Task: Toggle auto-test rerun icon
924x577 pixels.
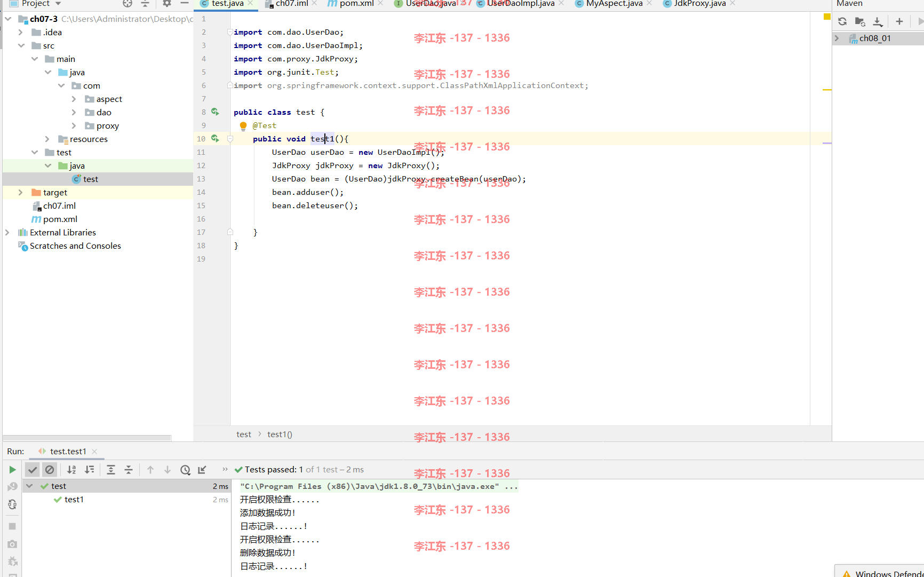Action: tap(12, 504)
